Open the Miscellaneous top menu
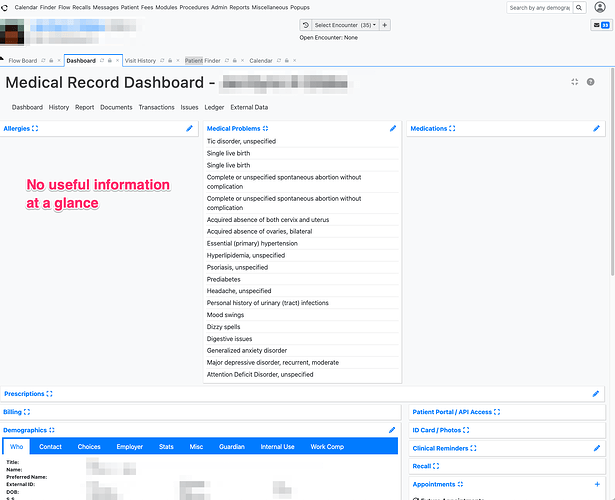The image size is (615, 500). [x=270, y=7]
